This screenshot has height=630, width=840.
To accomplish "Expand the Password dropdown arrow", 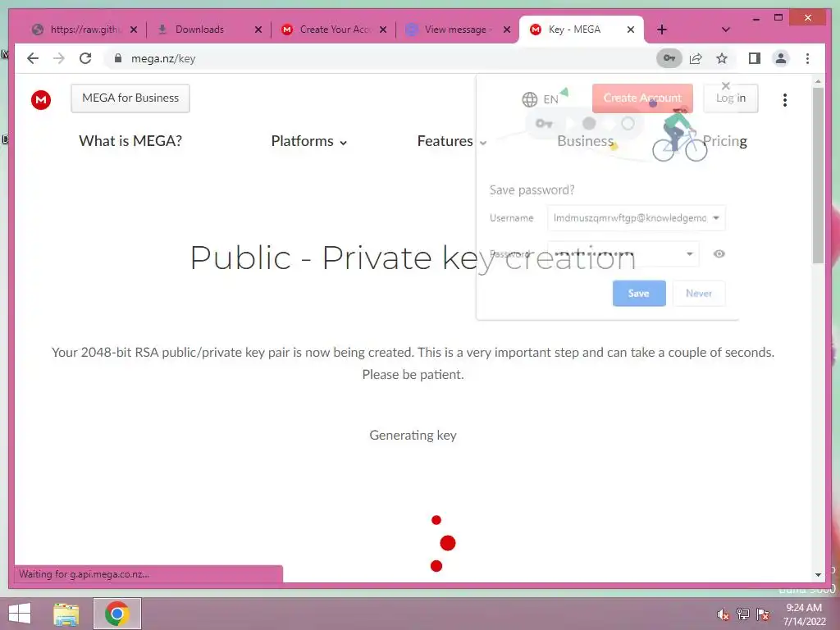I will 690,254.
